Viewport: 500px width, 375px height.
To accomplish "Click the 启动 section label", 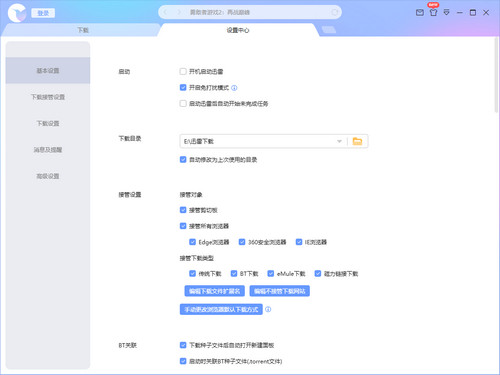I will click(x=124, y=72).
